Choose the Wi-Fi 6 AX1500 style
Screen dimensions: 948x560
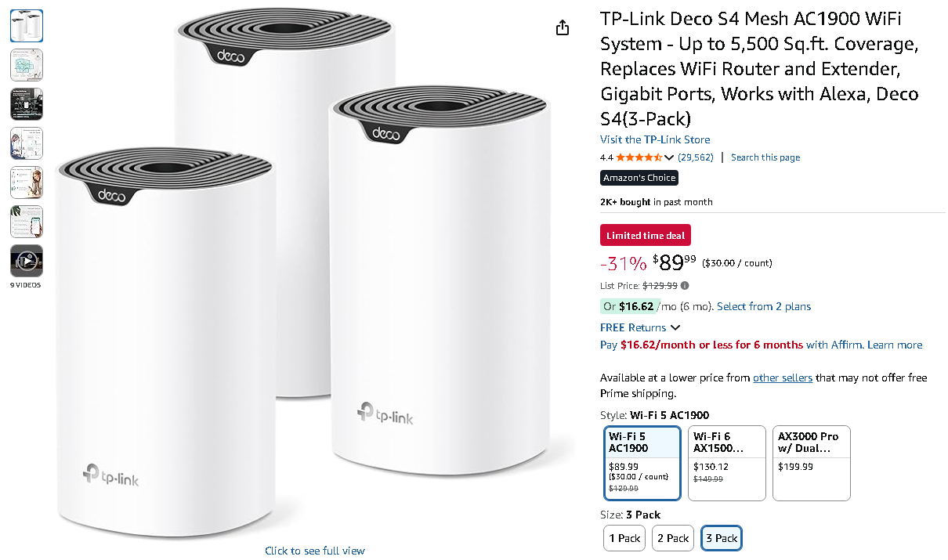point(726,463)
